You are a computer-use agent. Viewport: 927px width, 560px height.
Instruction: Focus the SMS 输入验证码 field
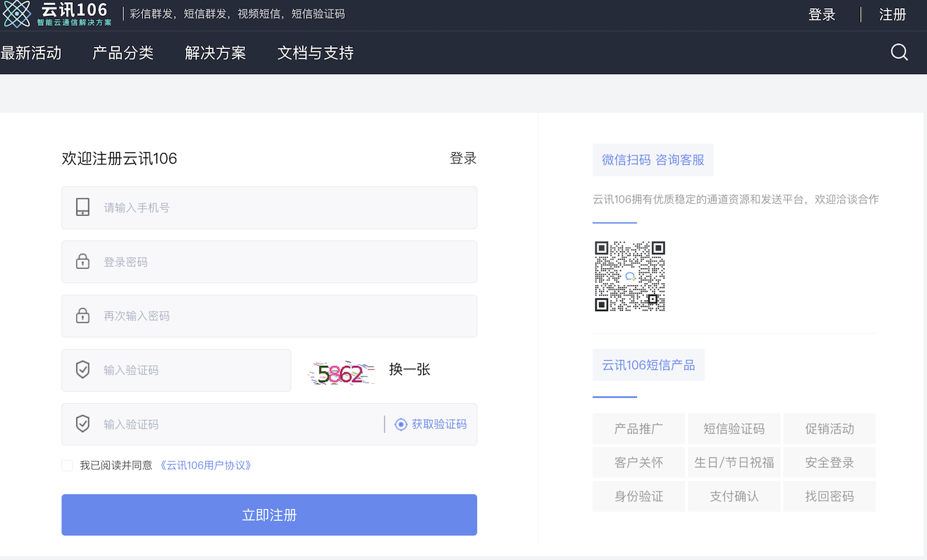269,424
